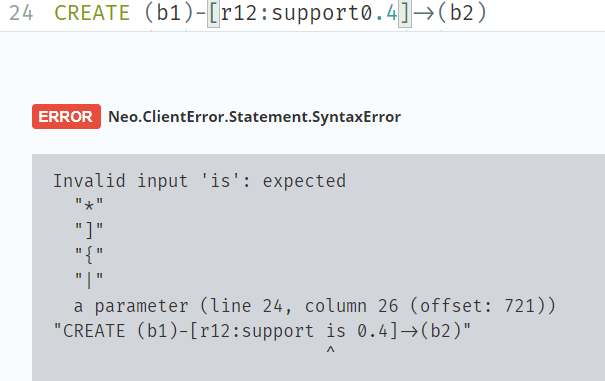Click the teal number 4 in editor
Screen dimensions: 605x381
(392, 13)
